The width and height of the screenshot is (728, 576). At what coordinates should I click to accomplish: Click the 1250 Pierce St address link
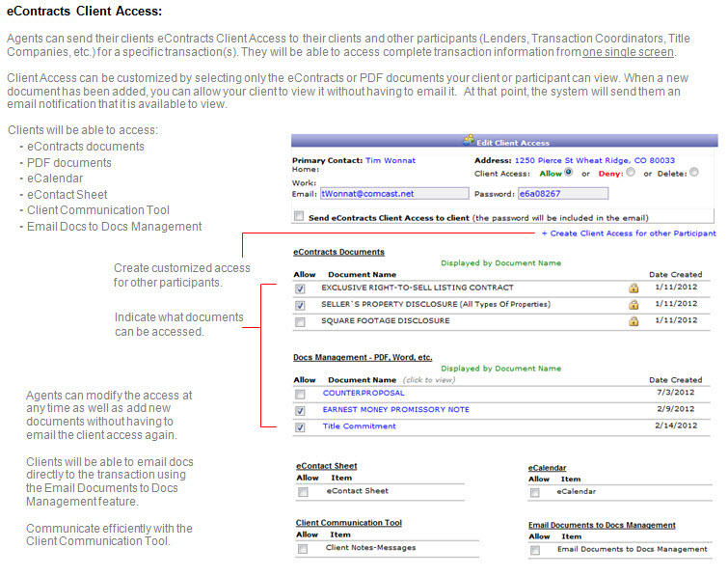pos(594,160)
